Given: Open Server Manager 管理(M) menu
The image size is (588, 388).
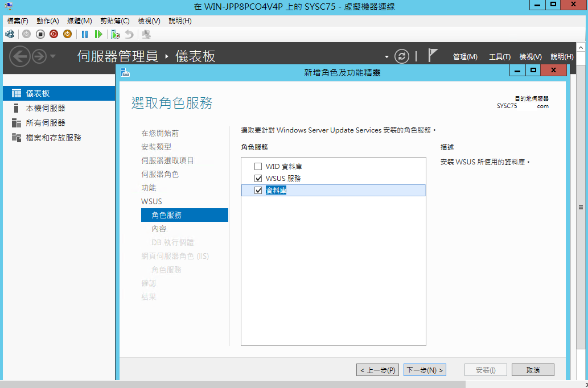Looking at the screenshot, I should click(x=465, y=56).
